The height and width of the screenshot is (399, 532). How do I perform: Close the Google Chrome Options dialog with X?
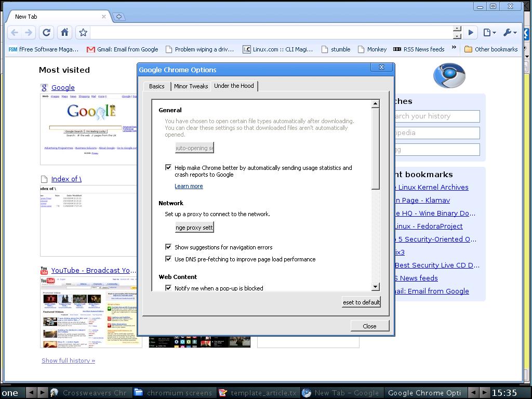tap(381, 67)
